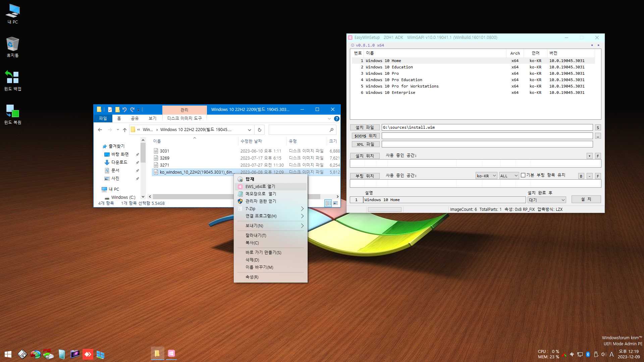644x362 pixels.
Task: Expand the Explorer address path dropdown
Action: (x=249, y=130)
